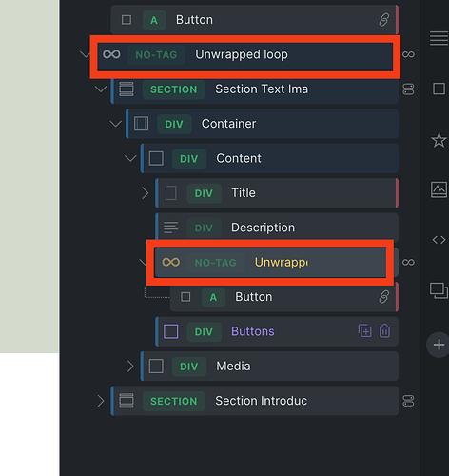Select the purple Buttons div item
The image size is (449, 476).
277,331
